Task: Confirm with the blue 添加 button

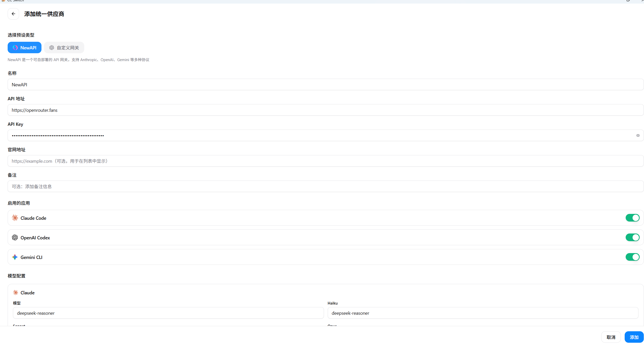Action: tap(634, 337)
